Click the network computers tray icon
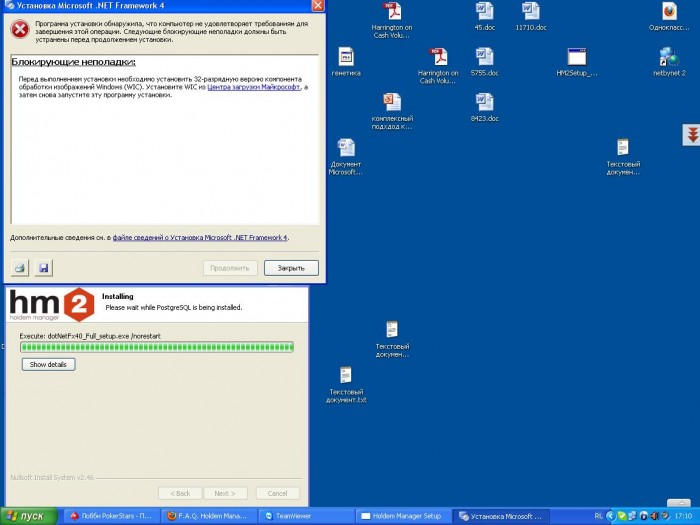Image resolution: width=700 pixels, height=525 pixels. tap(632, 516)
